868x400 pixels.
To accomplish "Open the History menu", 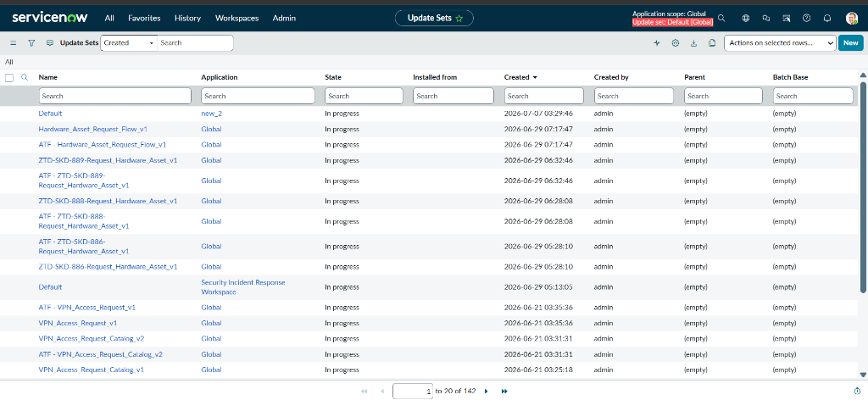I will pos(187,19).
